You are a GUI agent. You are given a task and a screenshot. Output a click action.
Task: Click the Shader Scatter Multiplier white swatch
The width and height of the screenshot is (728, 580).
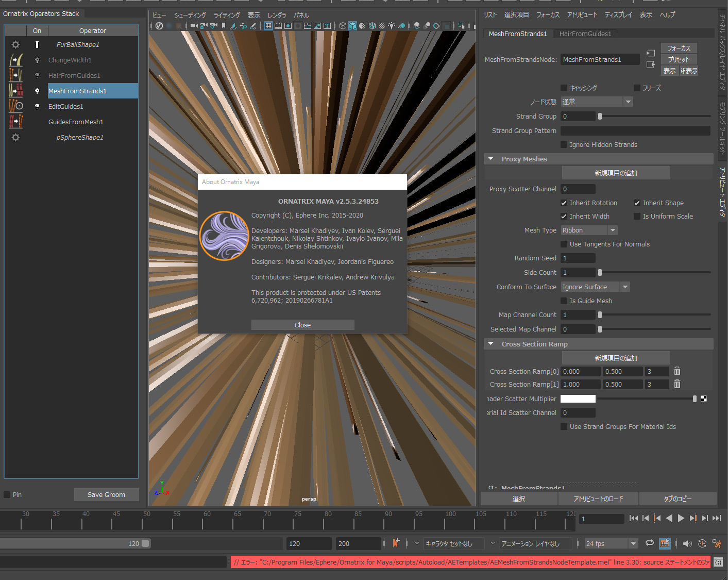578,399
